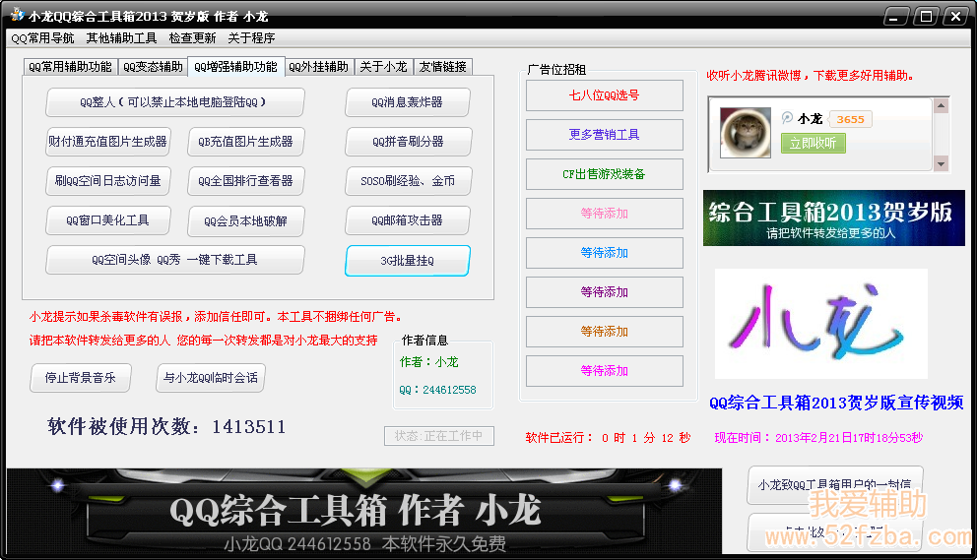This screenshot has width=977, height=560.
Task: Open the 关于程序 menu
Action: click(251, 38)
